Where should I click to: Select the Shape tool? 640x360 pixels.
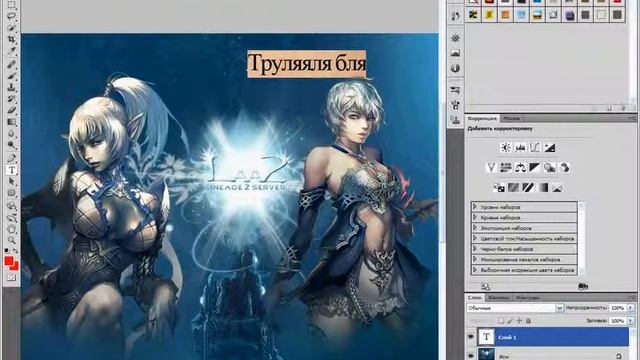[x=11, y=193]
